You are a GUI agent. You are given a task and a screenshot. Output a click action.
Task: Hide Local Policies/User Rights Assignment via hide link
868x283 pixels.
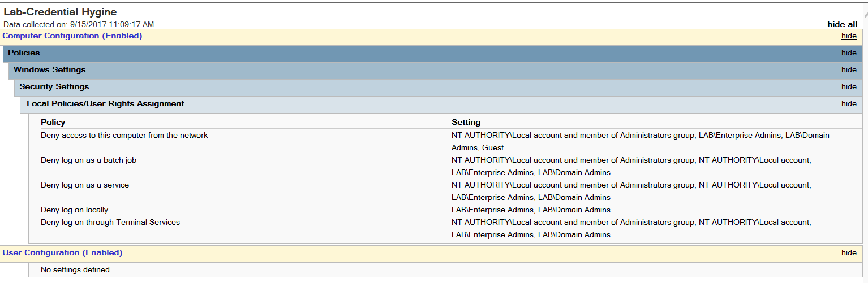[849, 103]
